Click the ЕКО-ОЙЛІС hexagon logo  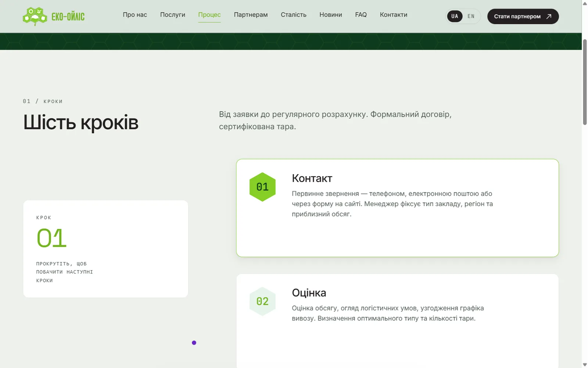[35, 16]
